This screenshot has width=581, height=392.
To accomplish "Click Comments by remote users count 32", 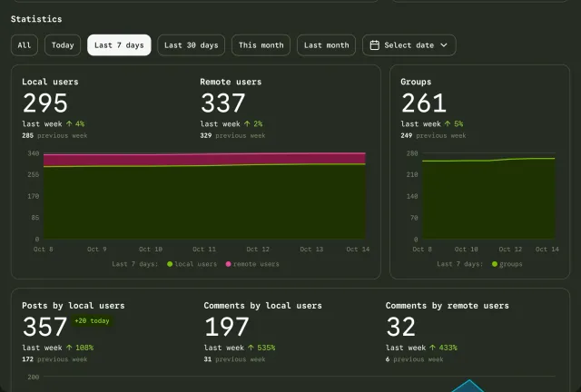I will pos(401,327).
